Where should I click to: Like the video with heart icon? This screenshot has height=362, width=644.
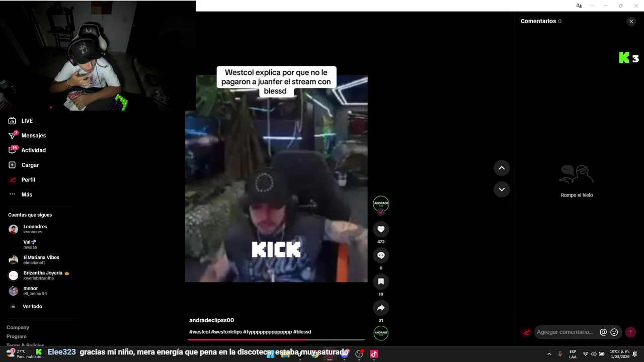[381, 229]
